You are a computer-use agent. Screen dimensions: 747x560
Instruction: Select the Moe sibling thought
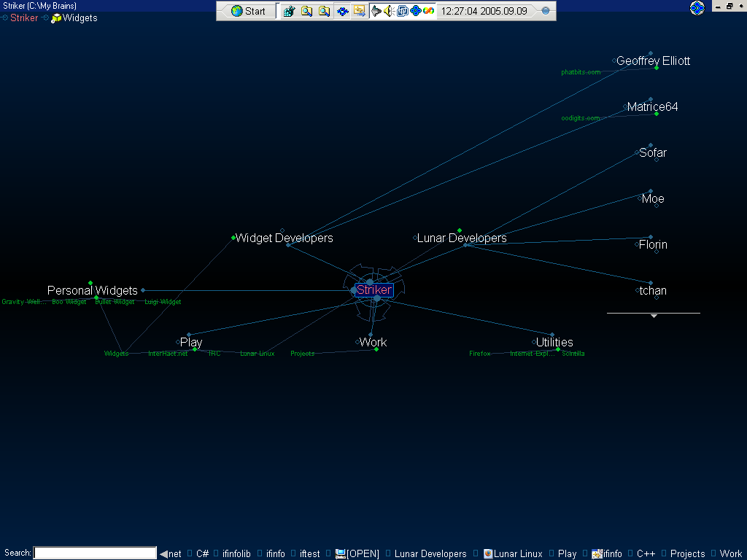click(x=653, y=199)
